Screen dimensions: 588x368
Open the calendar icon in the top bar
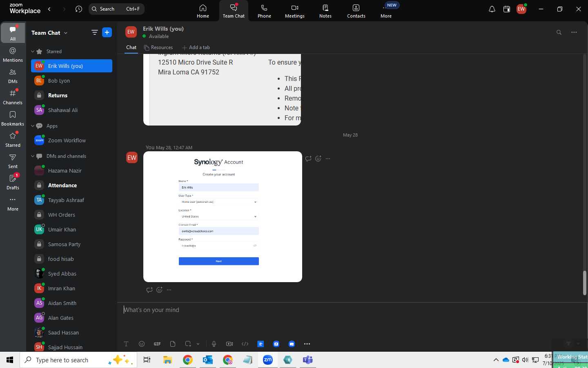point(507,9)
